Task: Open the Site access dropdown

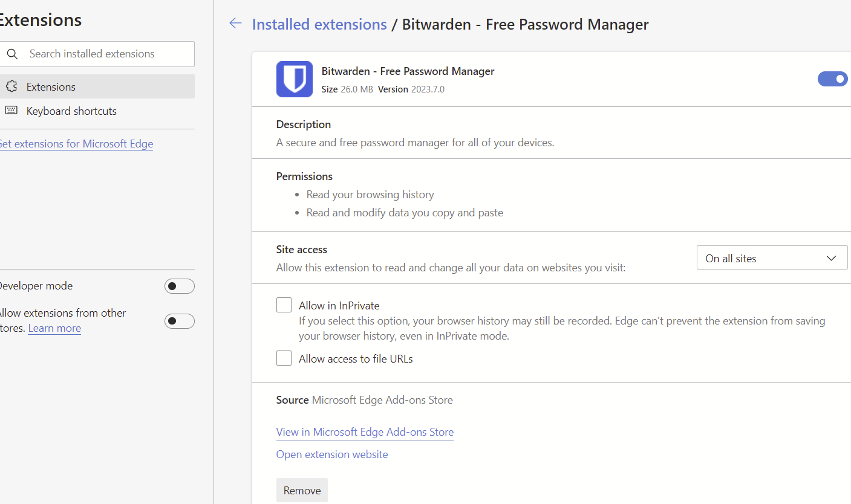Action: (772, 257)
